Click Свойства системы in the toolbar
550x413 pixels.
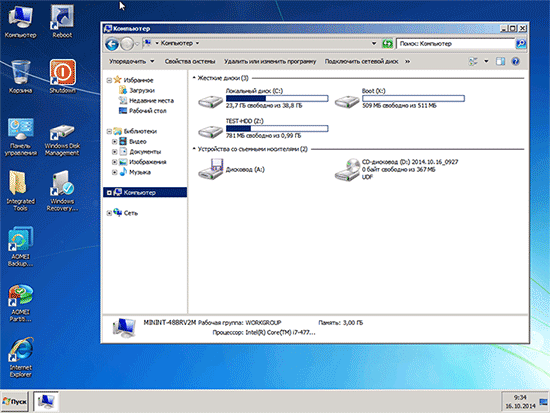click(x=190, y=61)
